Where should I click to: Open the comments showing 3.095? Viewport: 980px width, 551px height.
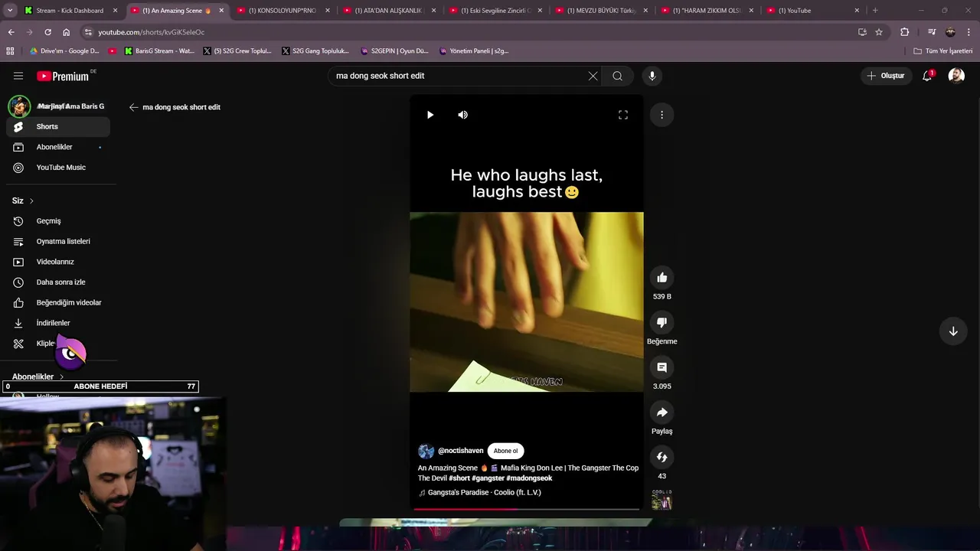[662, 367]
